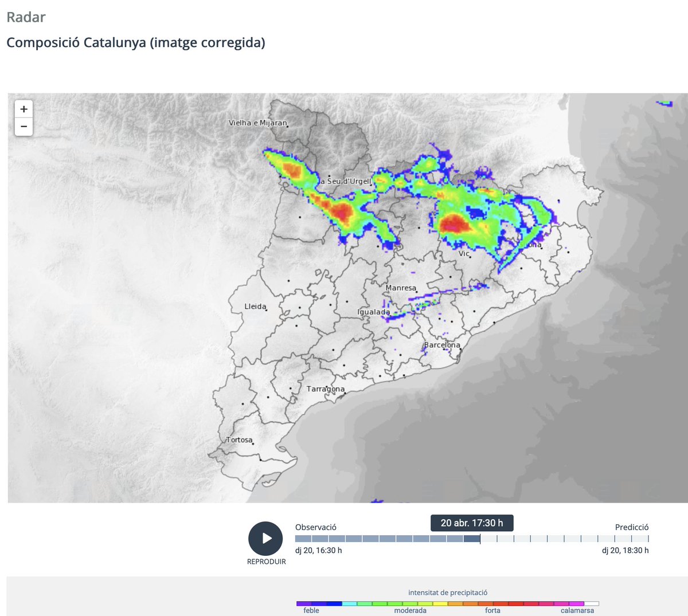This screenshot has width=688, height=616.
Task: Click Composició Catalunya (imatge corregida) title
Action: pyautogui.click(x=136, y=42)
